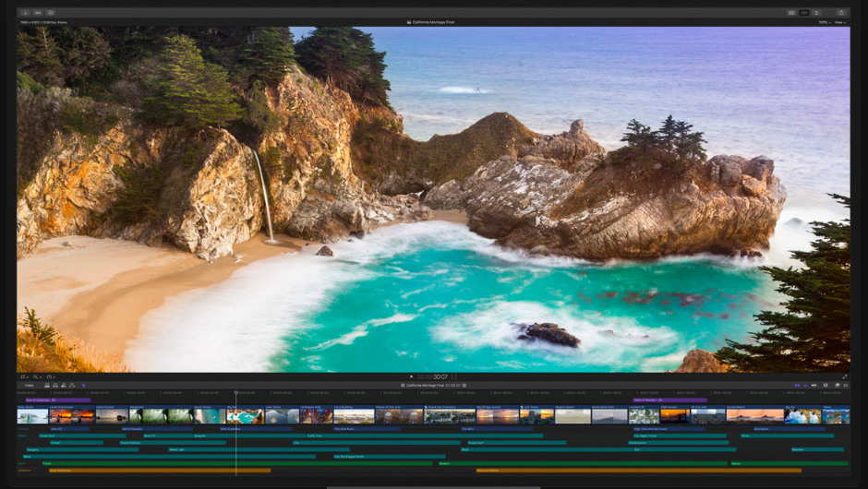This screenshot has width=868, height=489.
Task: Select the Redwoods clip thumbnail
Action: 161,415
